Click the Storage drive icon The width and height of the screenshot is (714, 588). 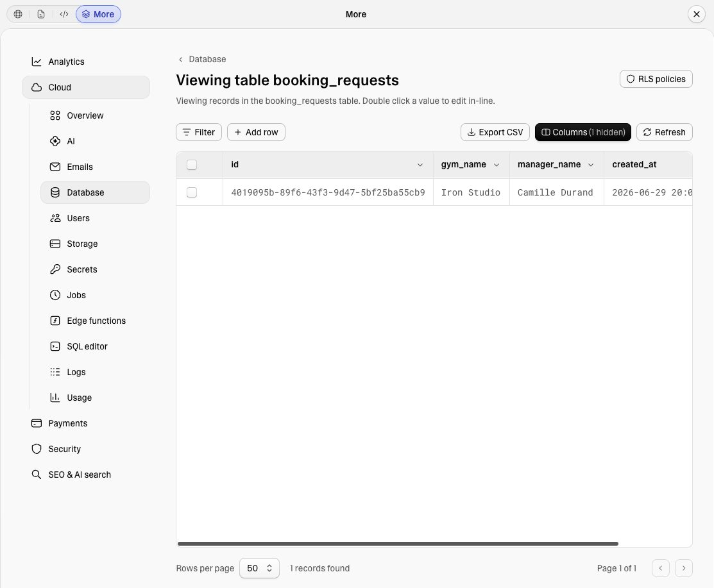point(55,244)
